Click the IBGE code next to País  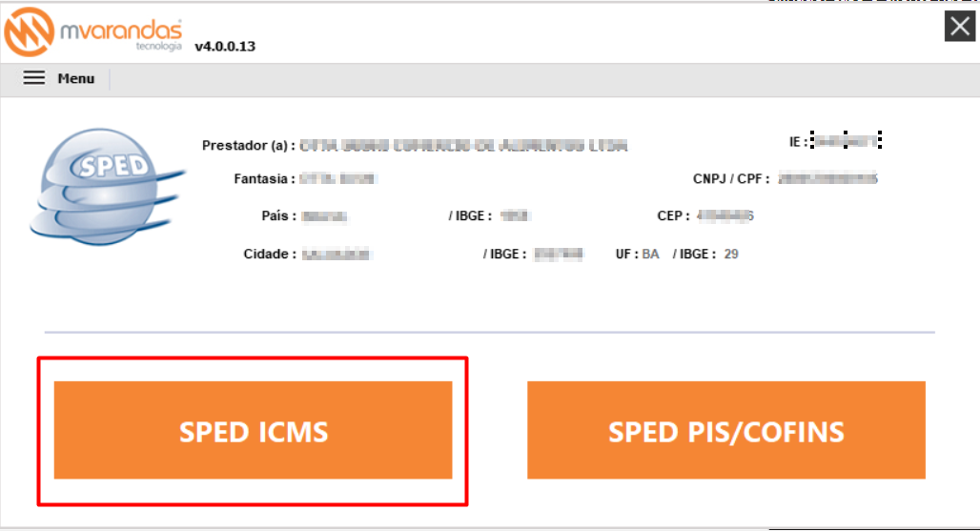pos(514,216)
